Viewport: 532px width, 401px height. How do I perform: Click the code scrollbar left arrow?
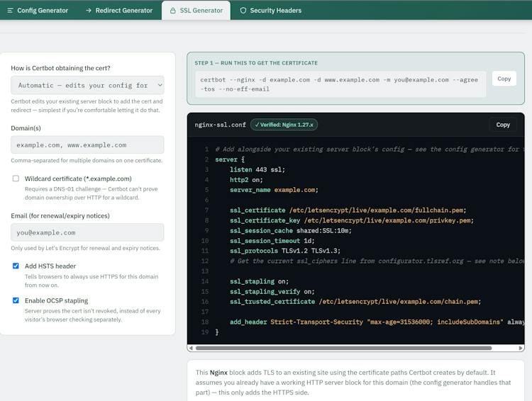click(x=191, y=348)
